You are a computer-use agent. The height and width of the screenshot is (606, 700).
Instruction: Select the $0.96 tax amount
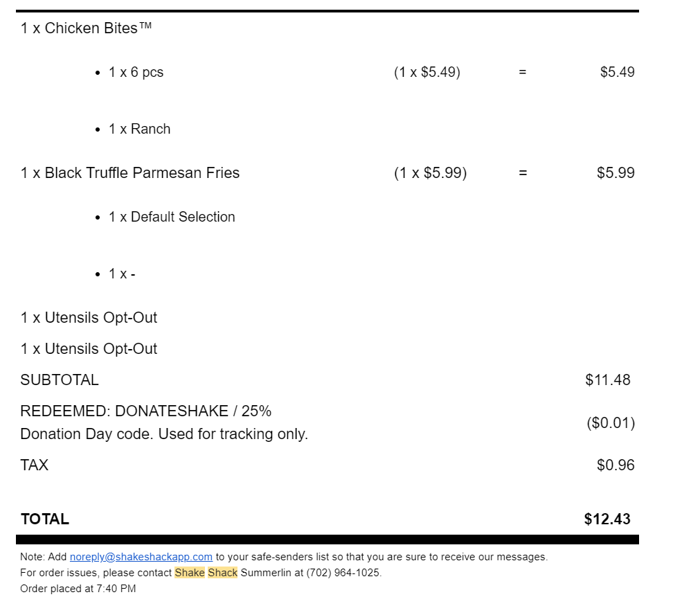[616, 465]
